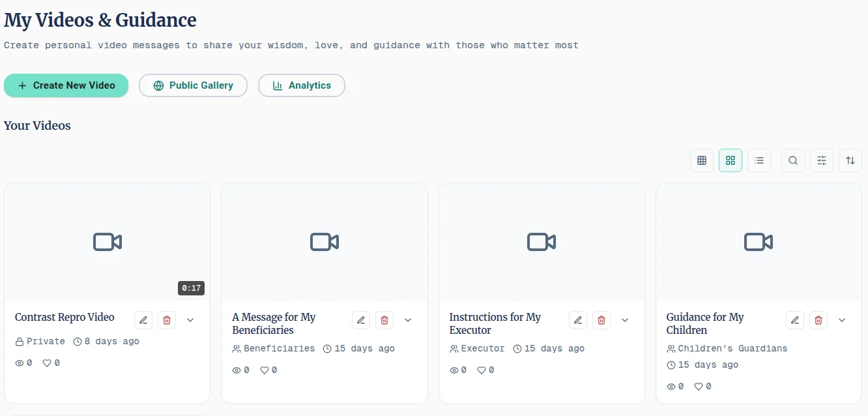Click the Your Videos heading

tap(37, 126)
